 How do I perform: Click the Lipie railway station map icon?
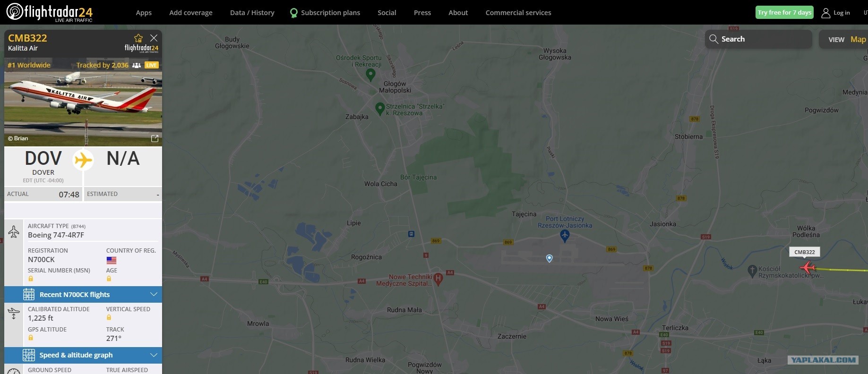coord(412,234)
